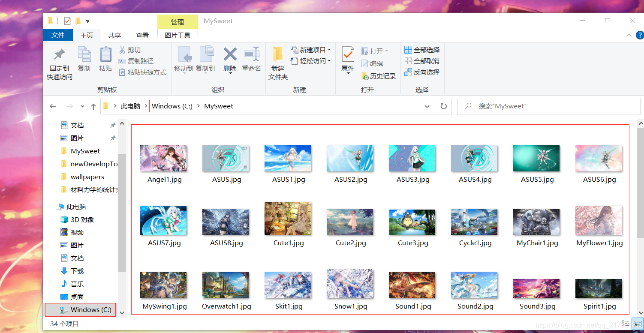Switch to large icons view in status bar
Image resolution: width=644 pixels, height=333 pixels.
(638, 324)
